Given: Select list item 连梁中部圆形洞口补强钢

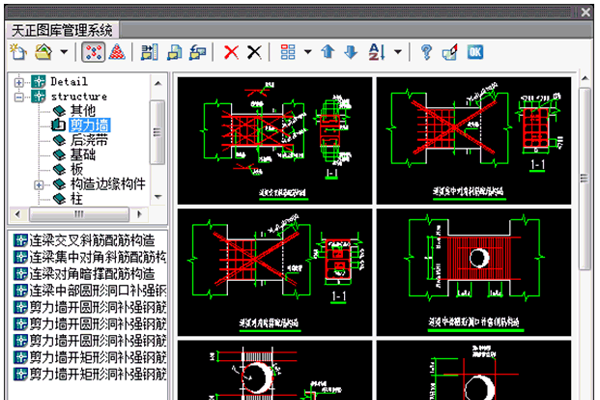Looking at the screenshot, I should 98,291.
